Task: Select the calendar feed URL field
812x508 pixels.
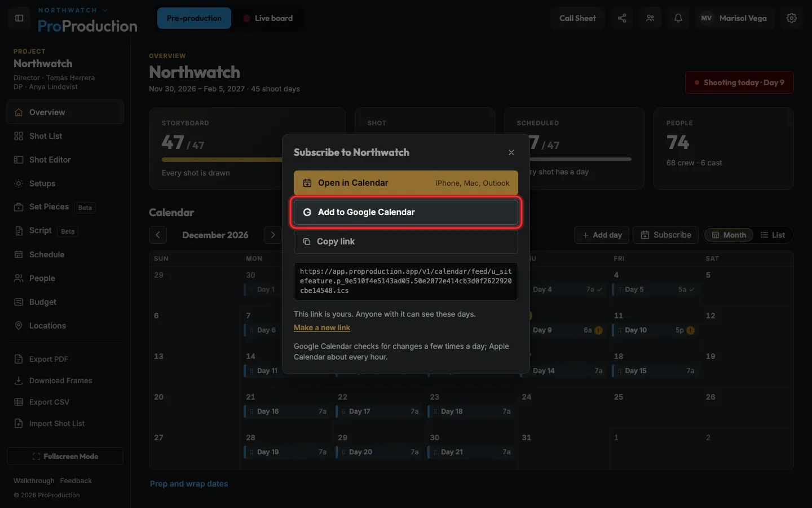Action: 406,281
